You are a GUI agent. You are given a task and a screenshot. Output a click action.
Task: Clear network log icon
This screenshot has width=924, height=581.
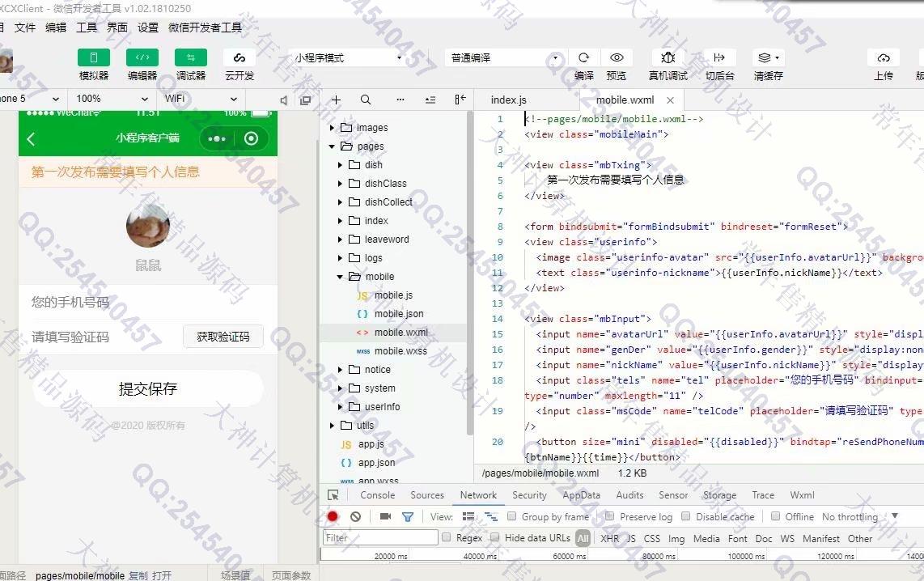pos(355,517)
